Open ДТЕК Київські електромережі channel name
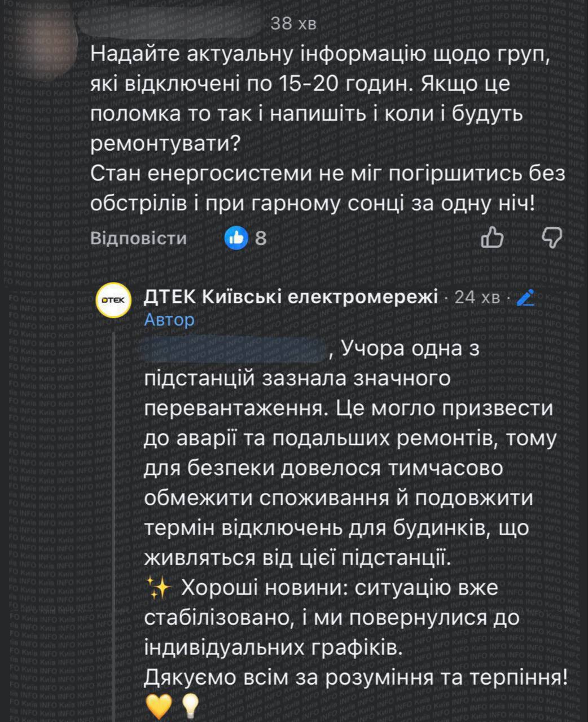 (291, 296)
